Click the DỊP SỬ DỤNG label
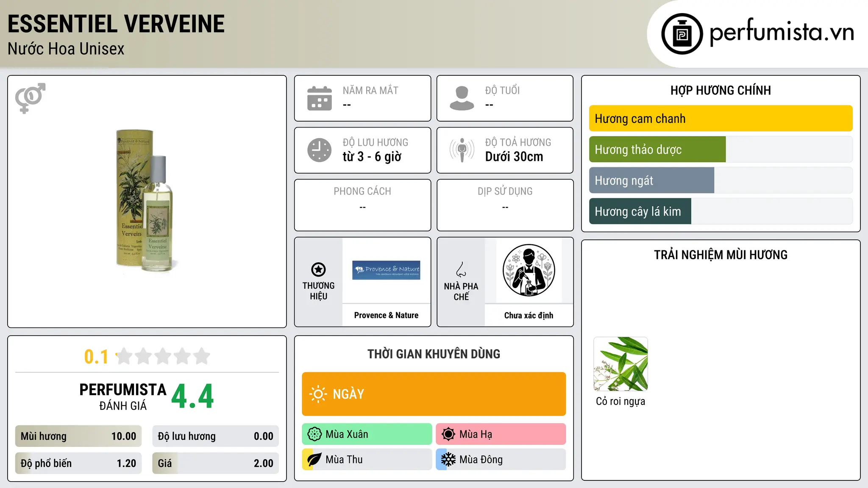 (x=505, y=191)
